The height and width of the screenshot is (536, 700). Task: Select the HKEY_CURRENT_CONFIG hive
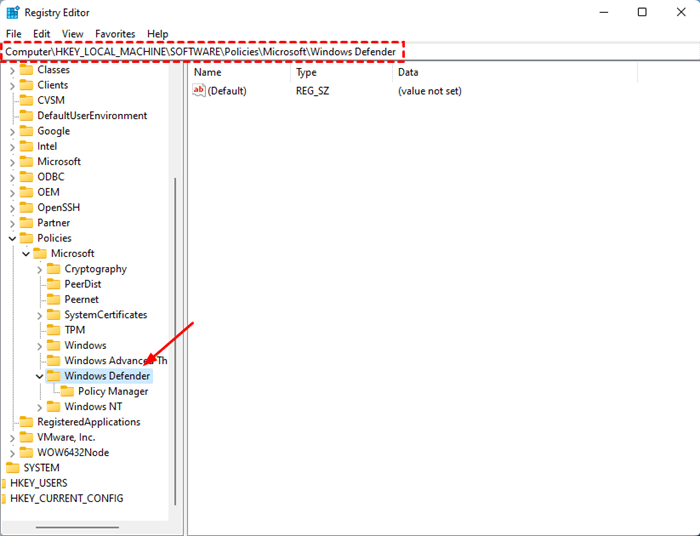67,498
